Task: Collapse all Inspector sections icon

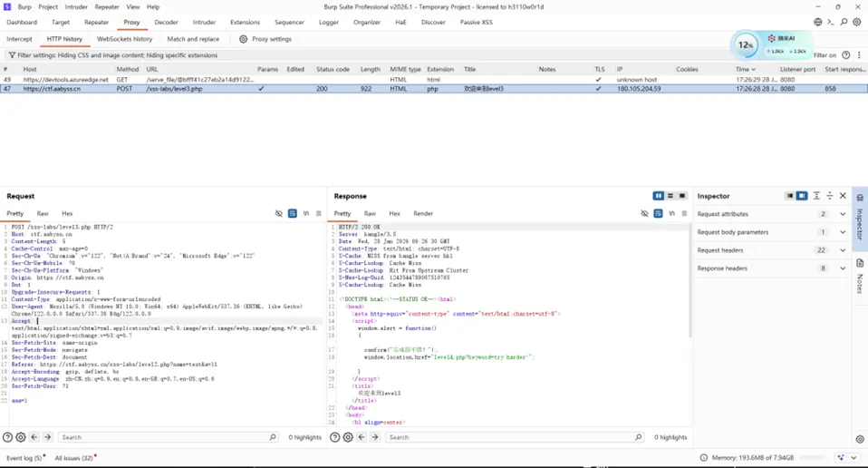Action: point(830,196)
